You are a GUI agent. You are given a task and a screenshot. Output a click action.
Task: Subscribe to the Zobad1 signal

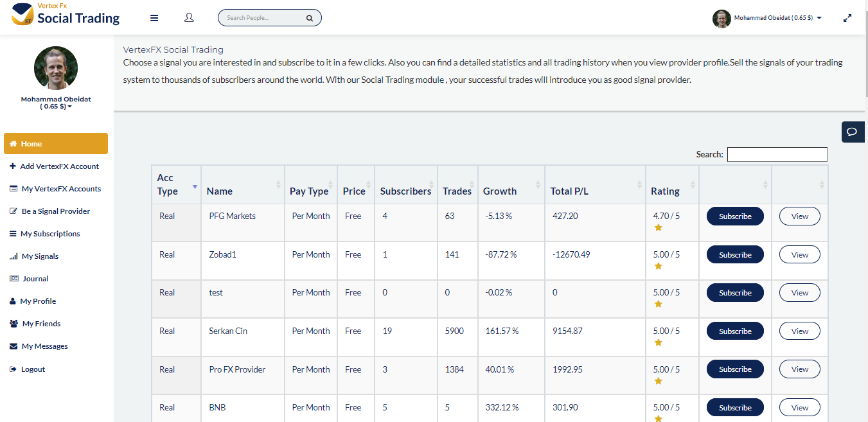click(x=735, y=255)
